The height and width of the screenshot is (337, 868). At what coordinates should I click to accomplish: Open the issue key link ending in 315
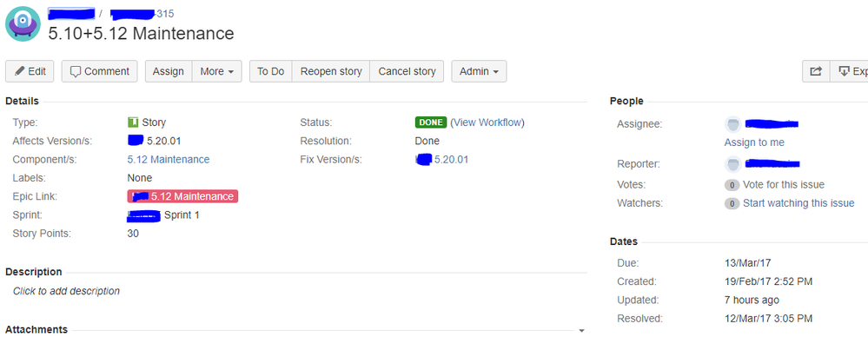point(142,13)
